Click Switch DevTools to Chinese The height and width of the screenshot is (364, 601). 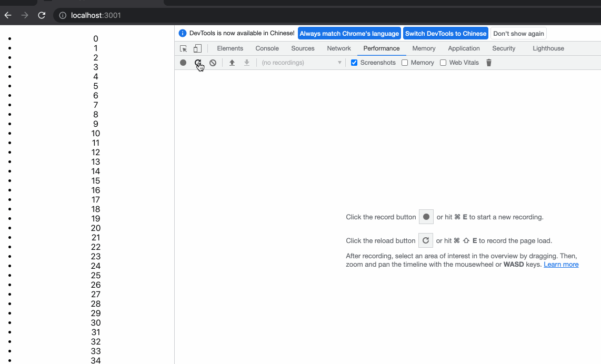click(x=446, y=33)
